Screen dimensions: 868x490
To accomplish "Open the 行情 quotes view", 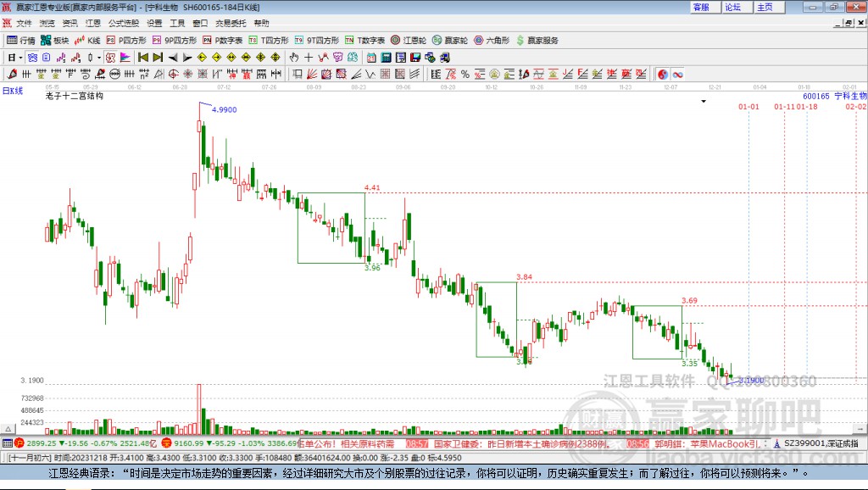I will click(21, 40).
